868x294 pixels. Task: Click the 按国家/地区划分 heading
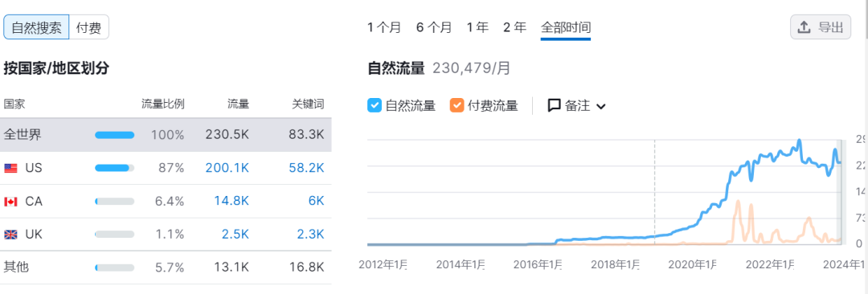pos(56,68)
